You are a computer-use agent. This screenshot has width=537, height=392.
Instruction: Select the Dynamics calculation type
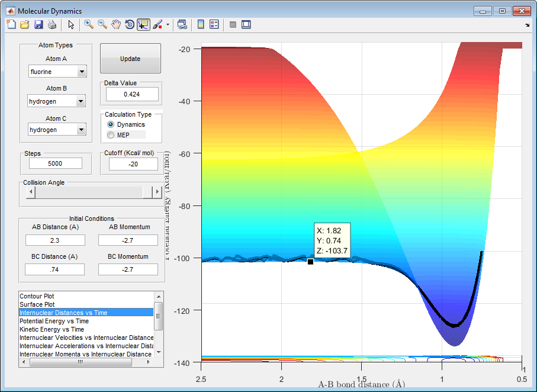[111, 125]
